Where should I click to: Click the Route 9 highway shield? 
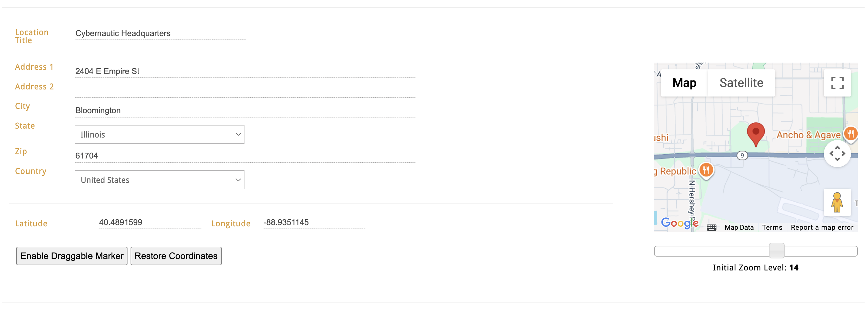(x=742, y=155)
